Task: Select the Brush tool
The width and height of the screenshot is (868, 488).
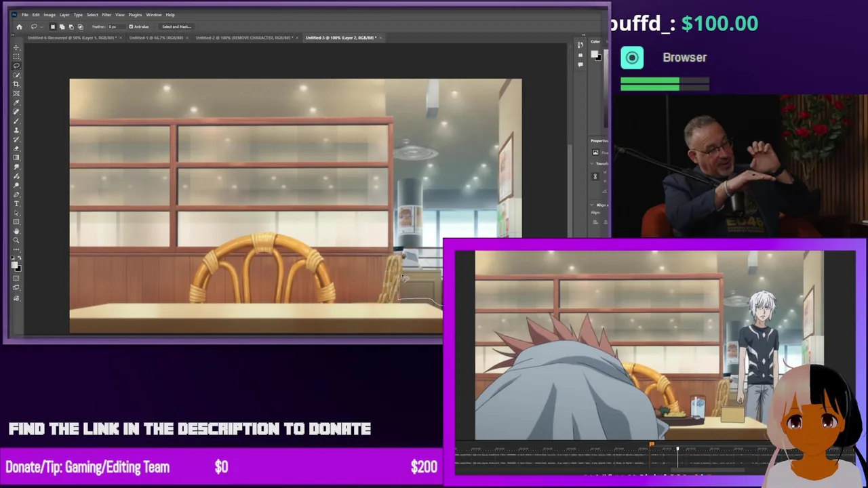Action: tap(16, 121)
